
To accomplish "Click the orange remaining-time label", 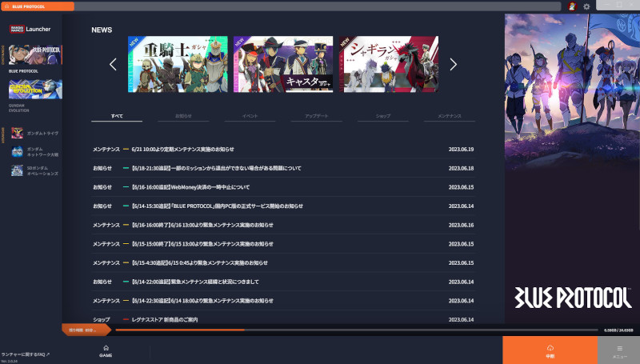I will [x=85, y=330].
